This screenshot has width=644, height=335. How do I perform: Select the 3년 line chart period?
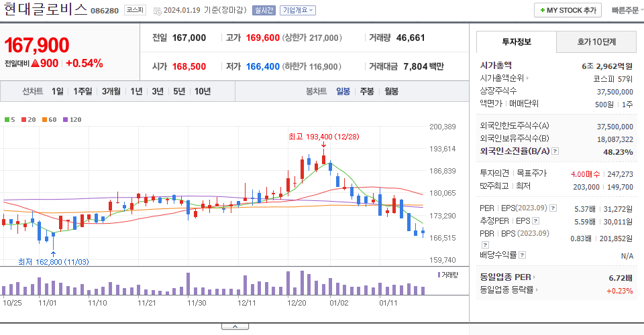(158, 91)
